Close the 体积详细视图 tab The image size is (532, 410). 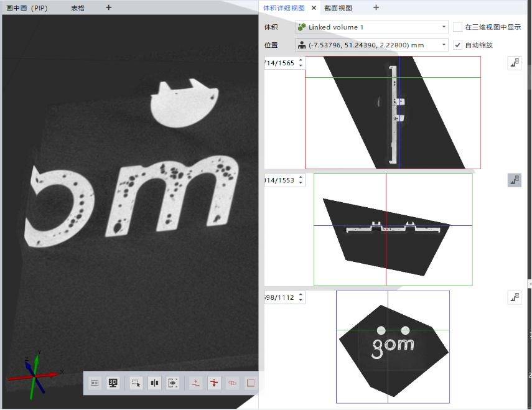point(314,8)
